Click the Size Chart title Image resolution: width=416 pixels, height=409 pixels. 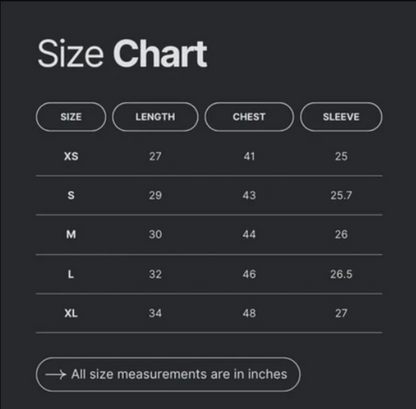click(122, 54)
